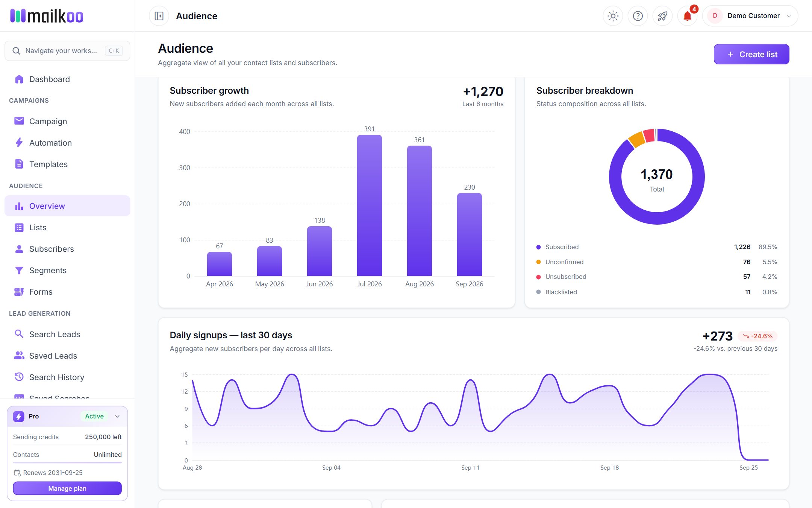Click the Renews 2031-09-25 calendar icon
Screen dimensions: 812x508
(x=17, y=473)
